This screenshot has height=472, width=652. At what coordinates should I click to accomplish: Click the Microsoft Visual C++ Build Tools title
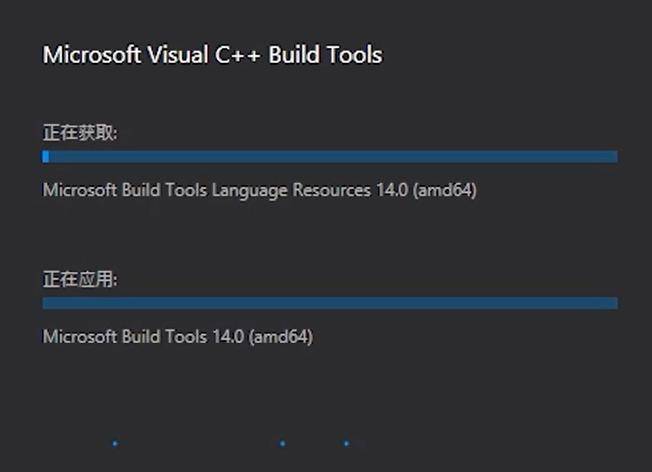(x=212, y=54)
